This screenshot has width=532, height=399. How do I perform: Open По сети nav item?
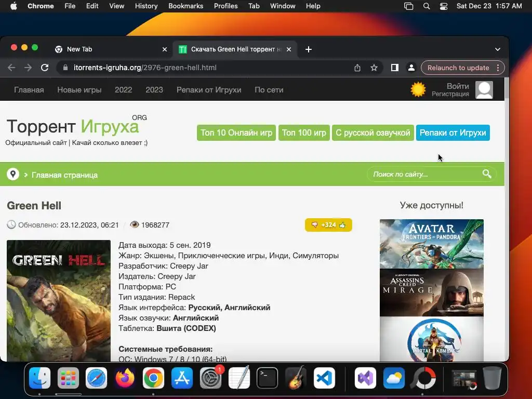(x=269, y=90)
